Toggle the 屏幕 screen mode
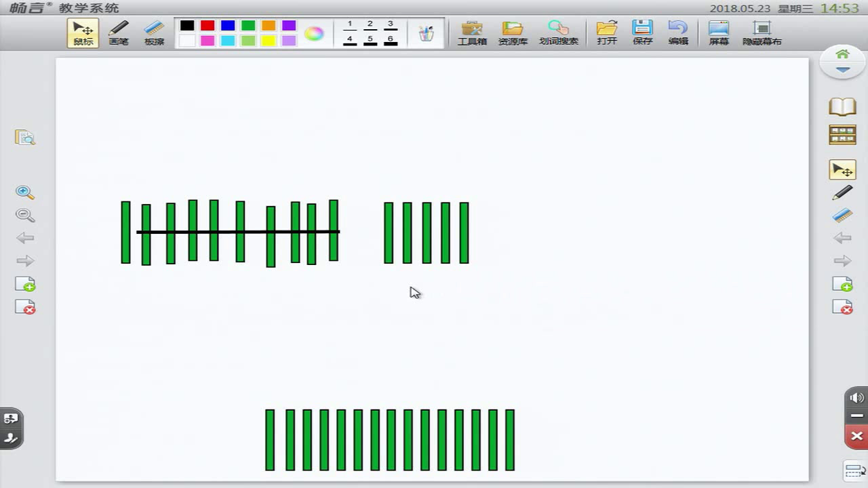The width and height of the screenshot is (868, 488). click(x=719, y=32)
